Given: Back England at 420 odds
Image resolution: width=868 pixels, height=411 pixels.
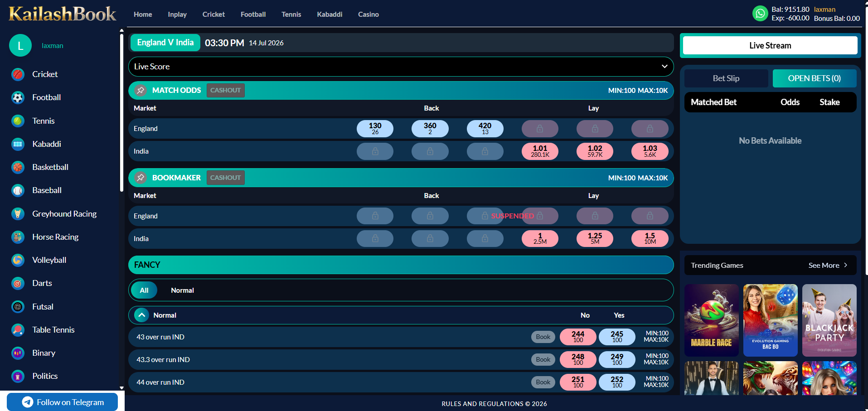Looking at the screenshot, I should pos(485,128).
